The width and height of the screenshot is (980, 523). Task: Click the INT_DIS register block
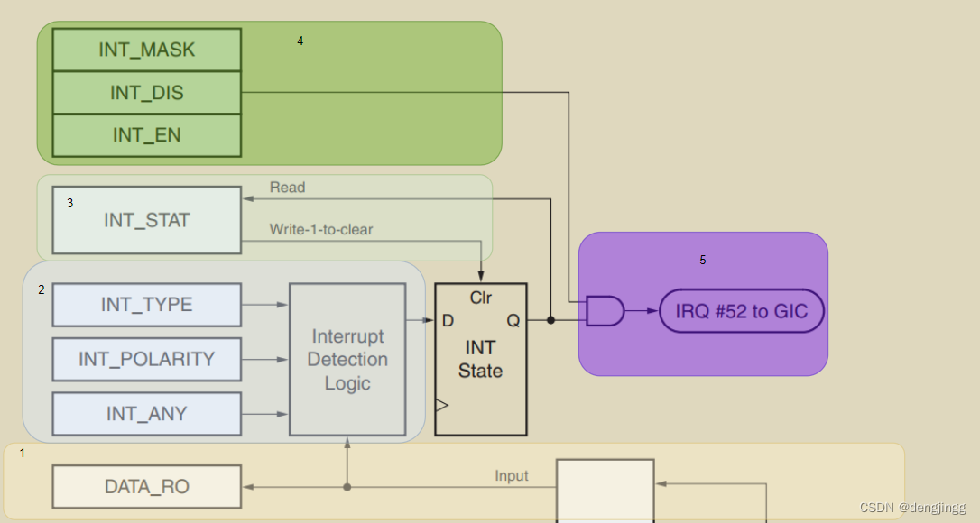[146, 92]
